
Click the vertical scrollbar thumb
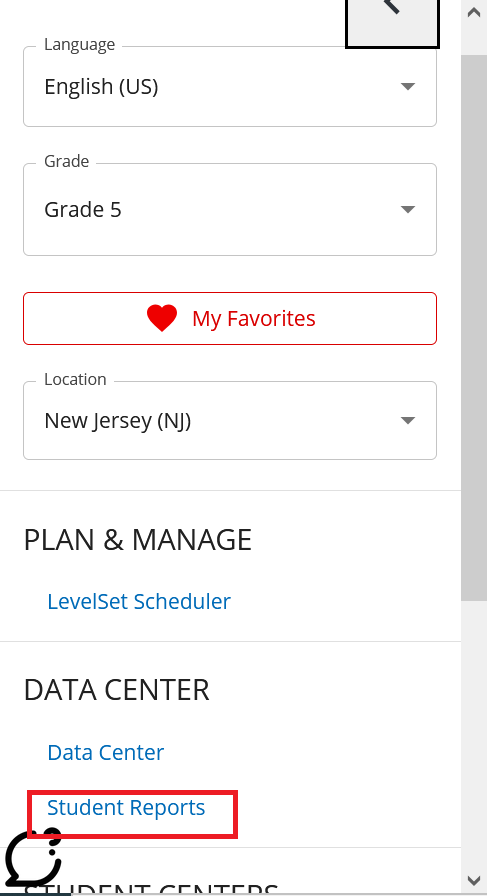[x=474, y=327]
